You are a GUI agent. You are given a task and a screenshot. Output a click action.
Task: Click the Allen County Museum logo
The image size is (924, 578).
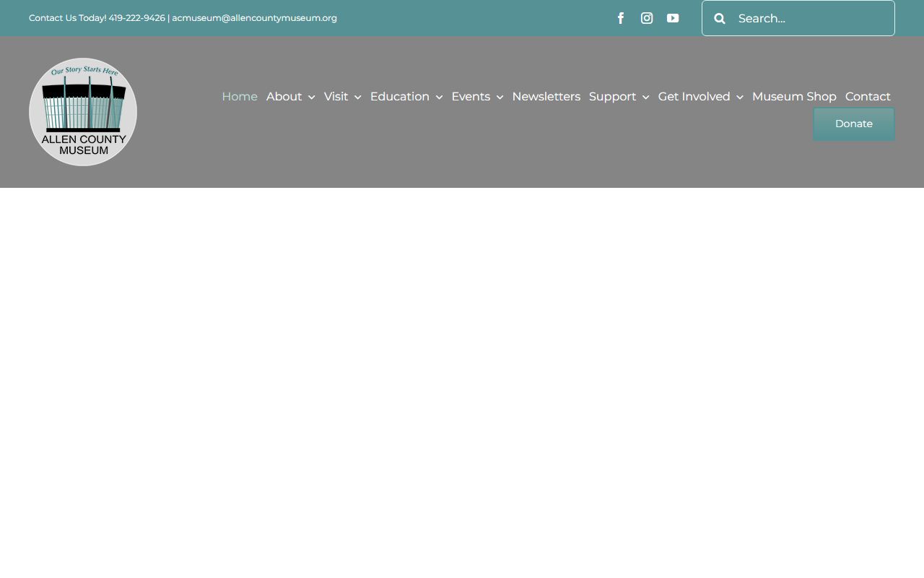[x=83, y=112]
